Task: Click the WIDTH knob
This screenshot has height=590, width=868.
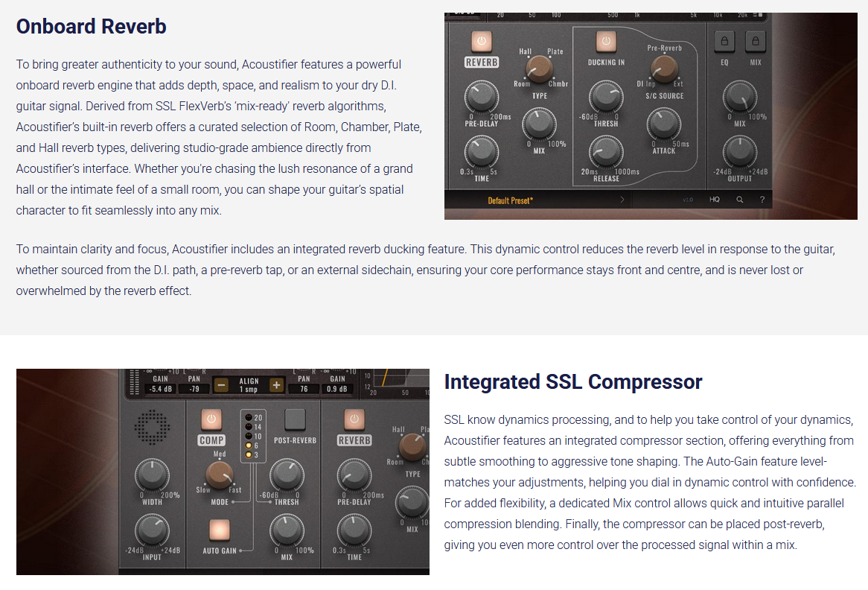Action: click(x=152, y=475)
